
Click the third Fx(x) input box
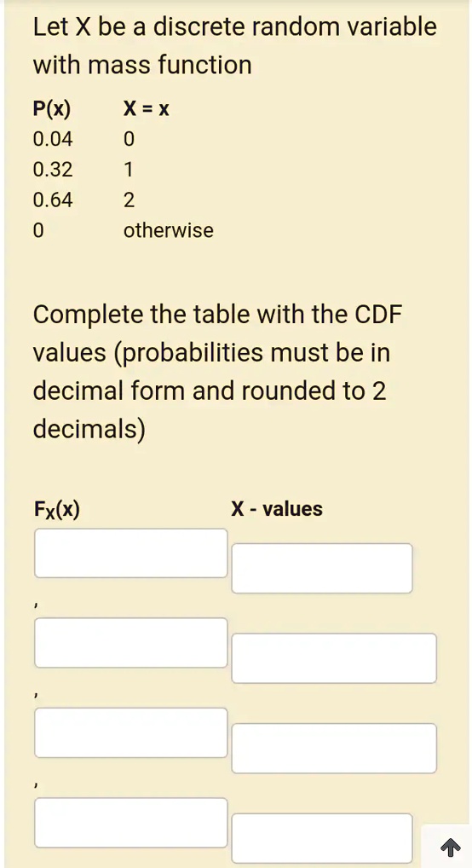click(x=131, y=732)
